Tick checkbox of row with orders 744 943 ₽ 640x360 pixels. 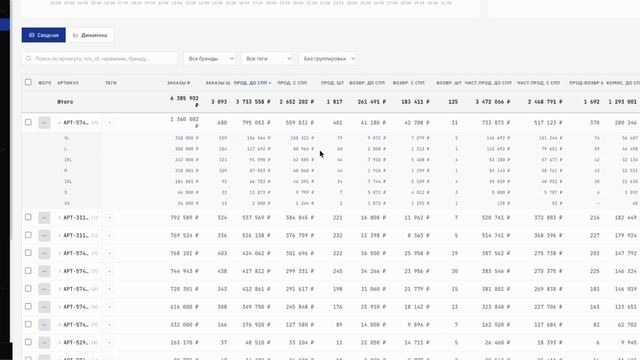pyautogui.click(x=28, y=271)
